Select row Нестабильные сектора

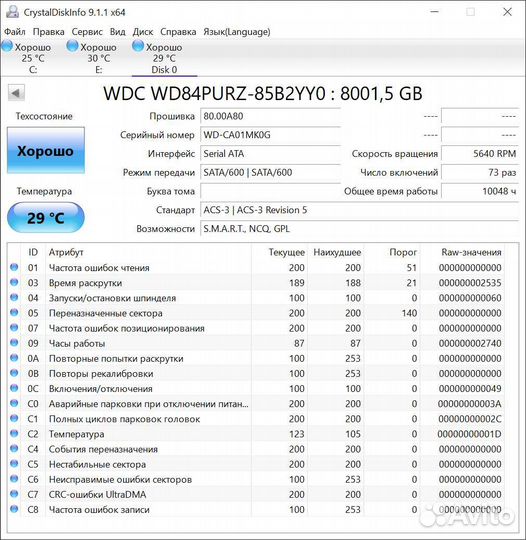[x=256, y=464]
